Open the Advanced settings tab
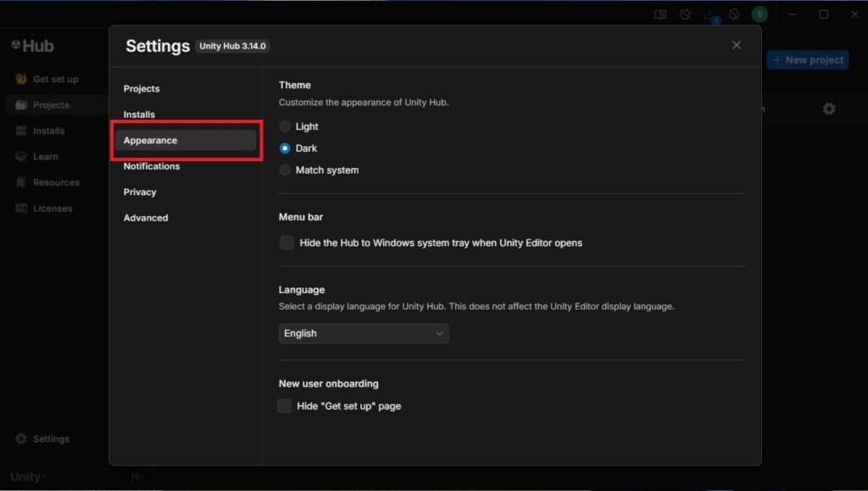Viewport: 868px width, 491px height. pyautogui.click(x=186, y=218)
